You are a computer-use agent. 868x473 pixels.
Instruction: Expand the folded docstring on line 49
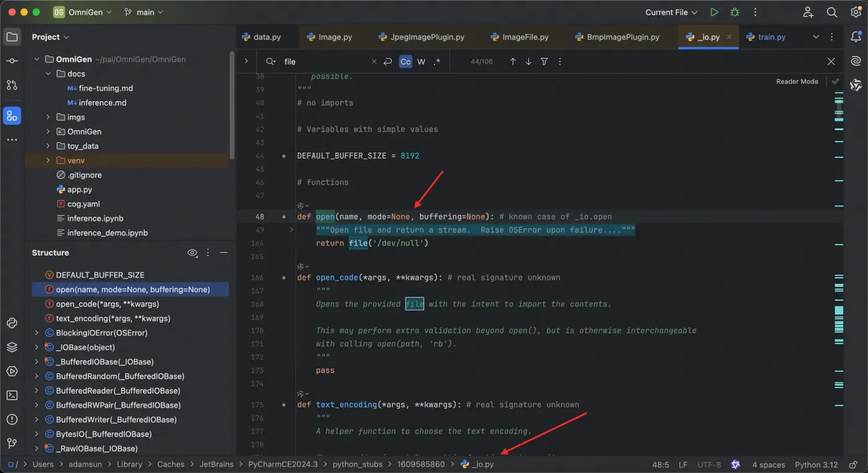(291, 230)
